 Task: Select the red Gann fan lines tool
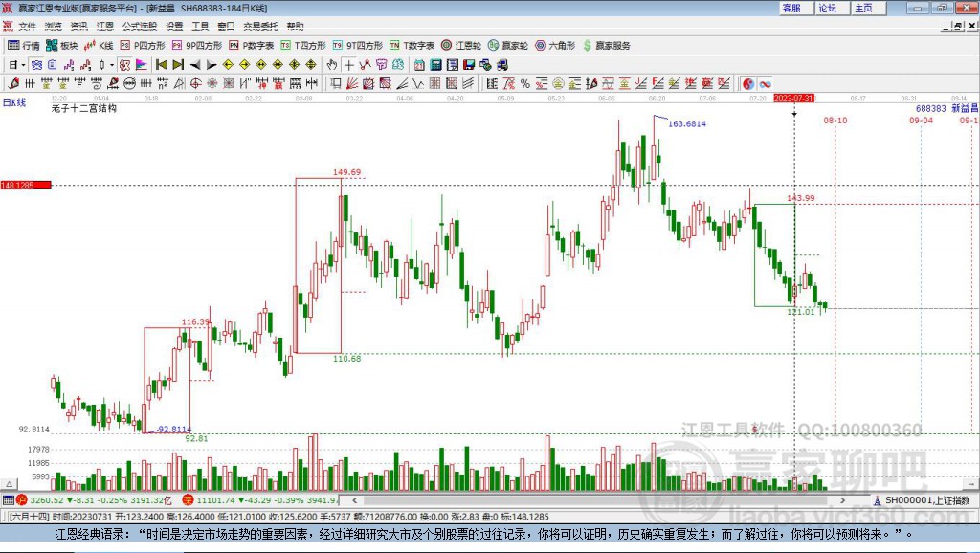click(352, 84)
